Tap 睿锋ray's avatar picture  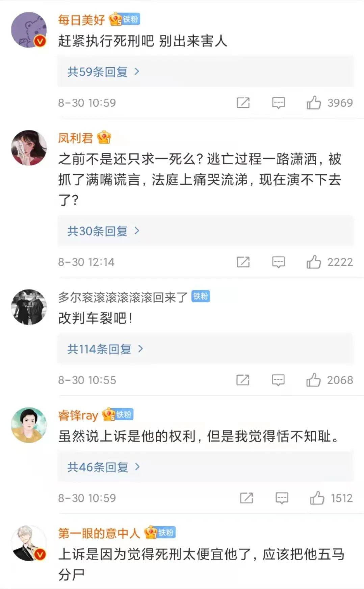coord(29,425)
